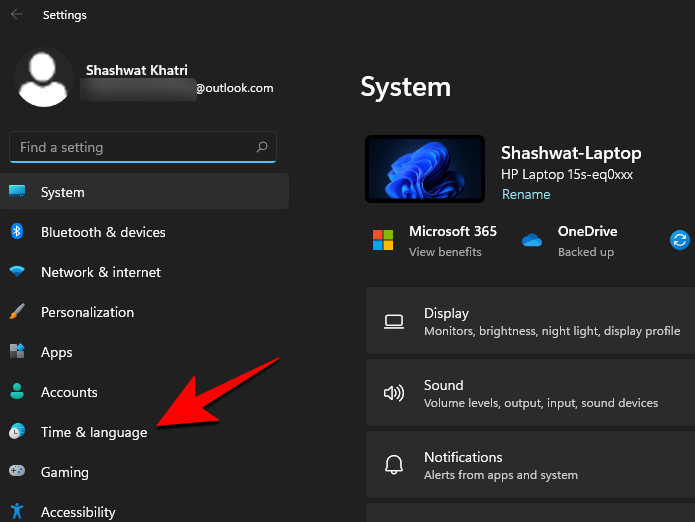Click the Network & internet Wi-Fi icon
Image resolution: width=695 pixels, height=522 pixels.
17,272
